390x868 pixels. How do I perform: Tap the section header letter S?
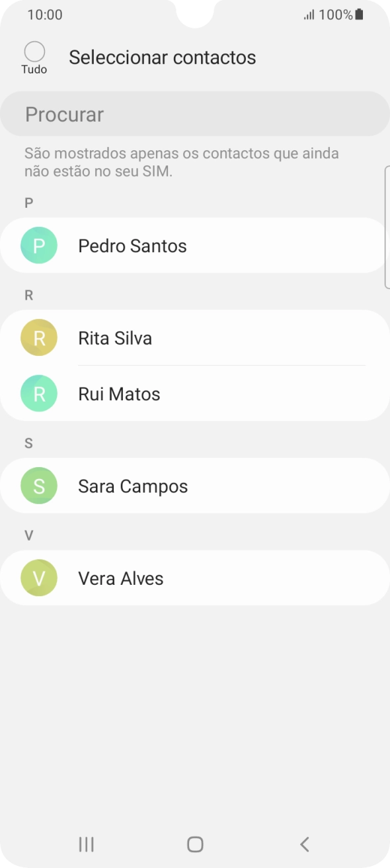[28, 443]
